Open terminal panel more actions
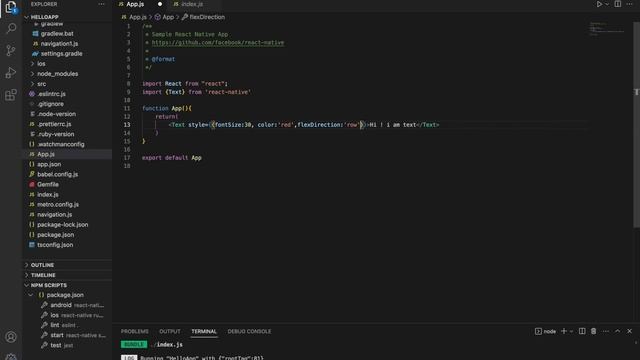 (605, 331)
